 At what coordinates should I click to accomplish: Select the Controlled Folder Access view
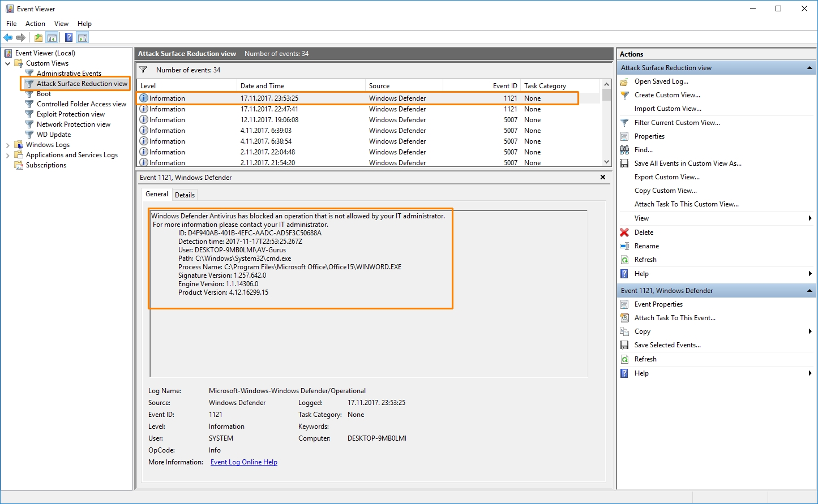click(x=82, y=104)
